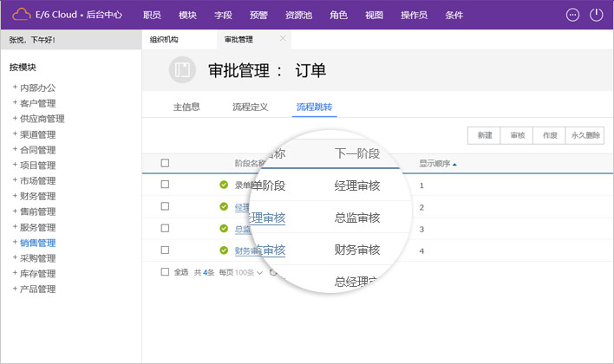
Task: Click the power logout icon
Action: tap(597, 15)
